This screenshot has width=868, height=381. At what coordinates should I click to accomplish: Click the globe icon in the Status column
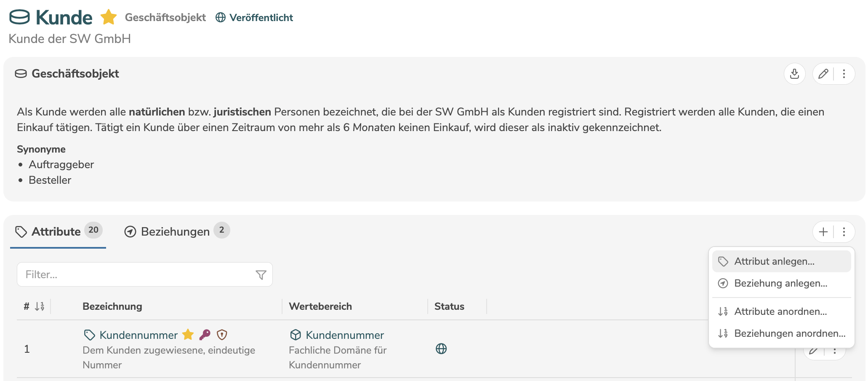(441, 349)
